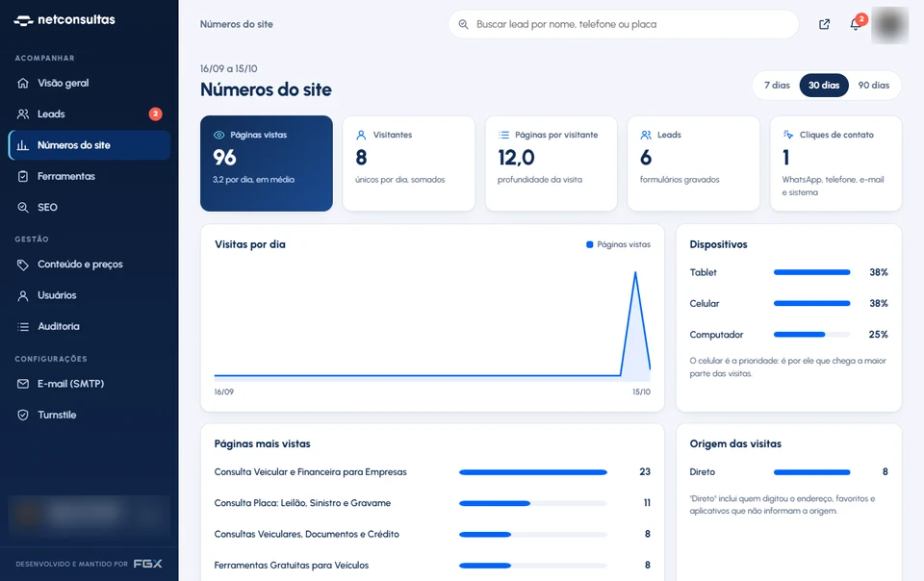
Task: Open Turnstile settings
Action: pyautogui.click(x=90, y=415)
